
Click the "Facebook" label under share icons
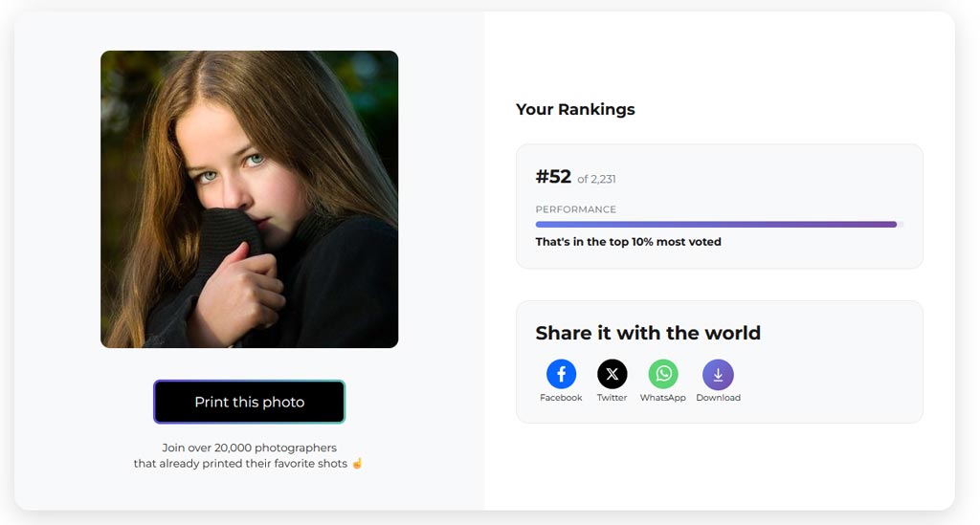pyautogui.click(x=561, y=398)
